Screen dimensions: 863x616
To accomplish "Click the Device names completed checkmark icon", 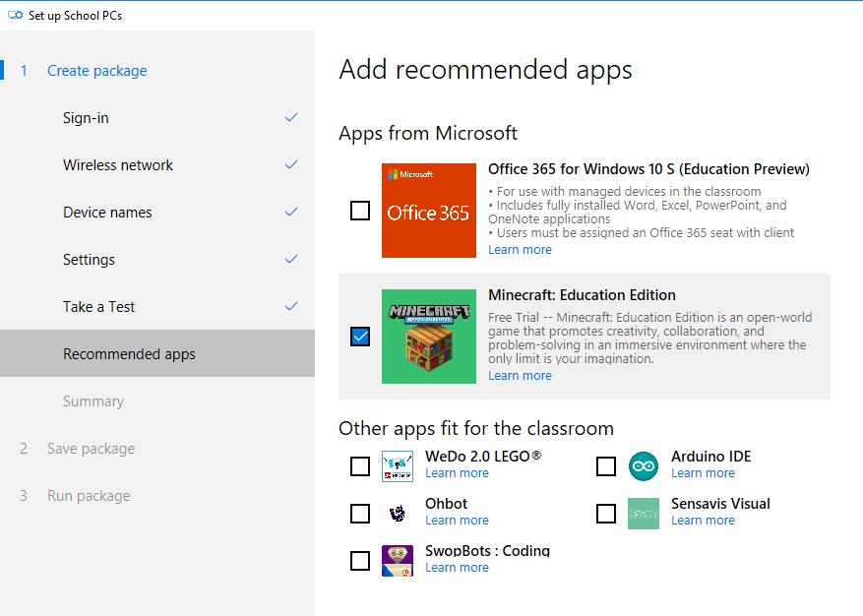I will coord(291,212).
